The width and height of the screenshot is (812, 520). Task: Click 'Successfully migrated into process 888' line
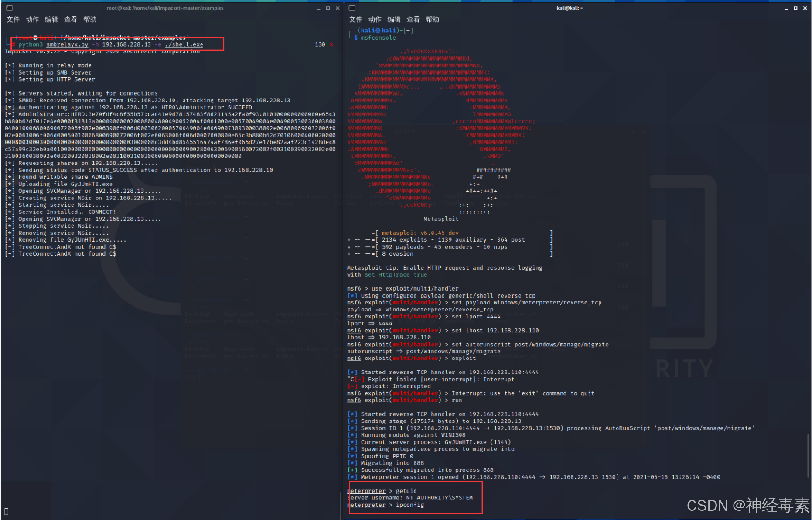pos(420,470)
